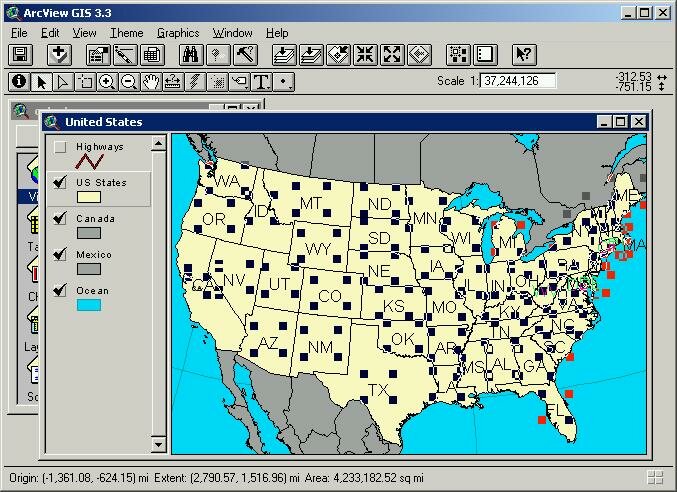The width and height of the screenshot is (677, 492).
Task: Select the Hot Link lightning tool
Action: point(195,82)
